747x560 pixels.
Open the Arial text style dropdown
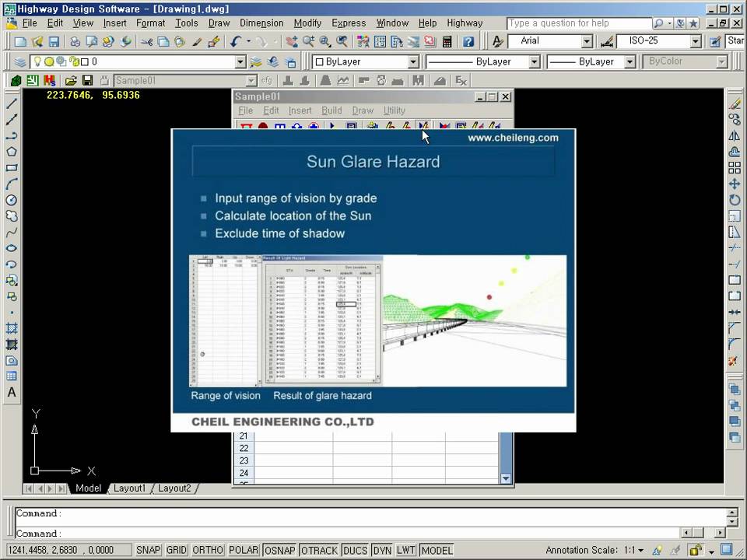tap(587, 41)
